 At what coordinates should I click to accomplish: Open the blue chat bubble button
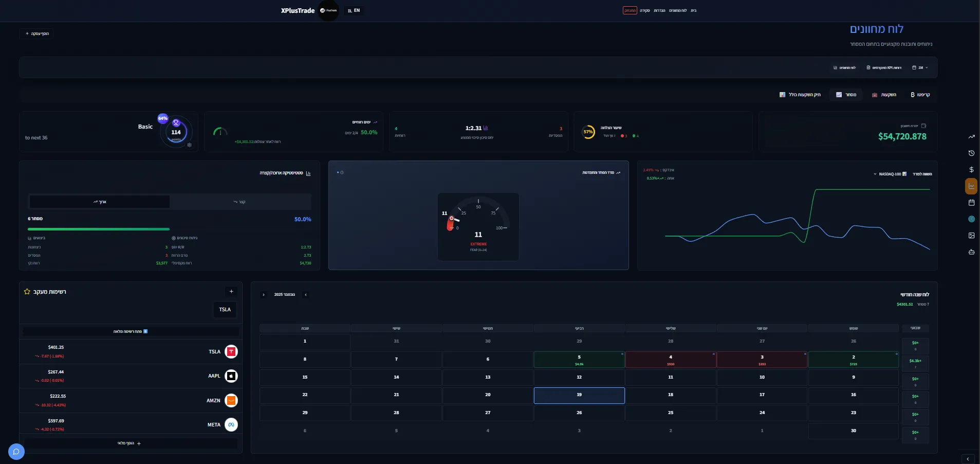(x=16, y=452)
